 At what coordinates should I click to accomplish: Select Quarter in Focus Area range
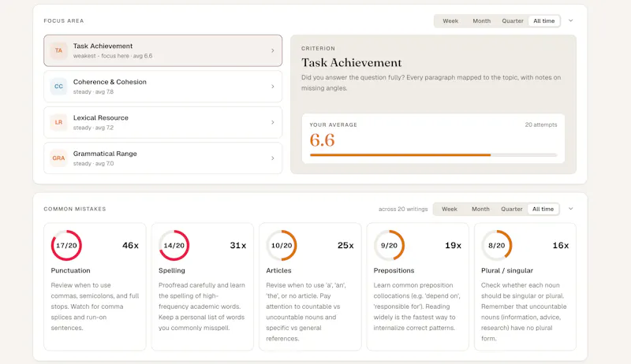point(513,21)
